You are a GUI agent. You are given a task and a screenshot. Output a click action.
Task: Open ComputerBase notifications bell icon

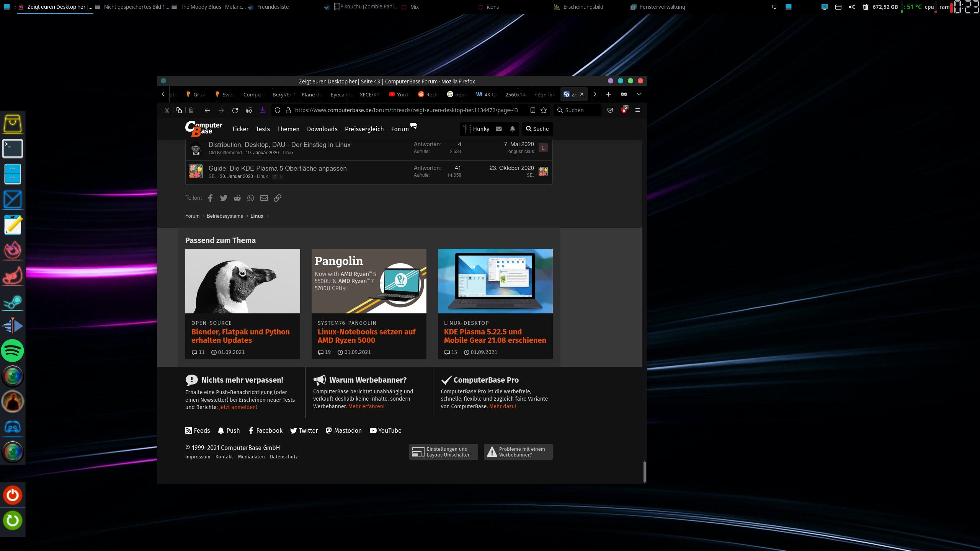tap(512, 129)
